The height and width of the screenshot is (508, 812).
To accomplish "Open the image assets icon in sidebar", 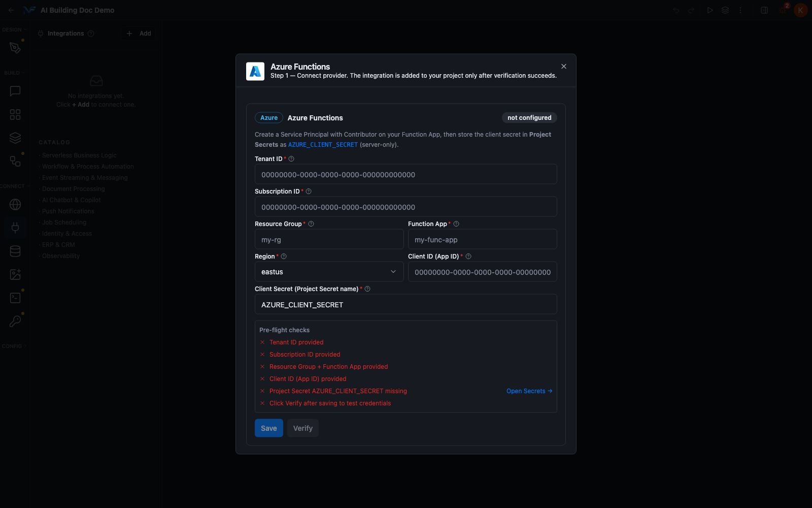I will click(x=15, y=274).
